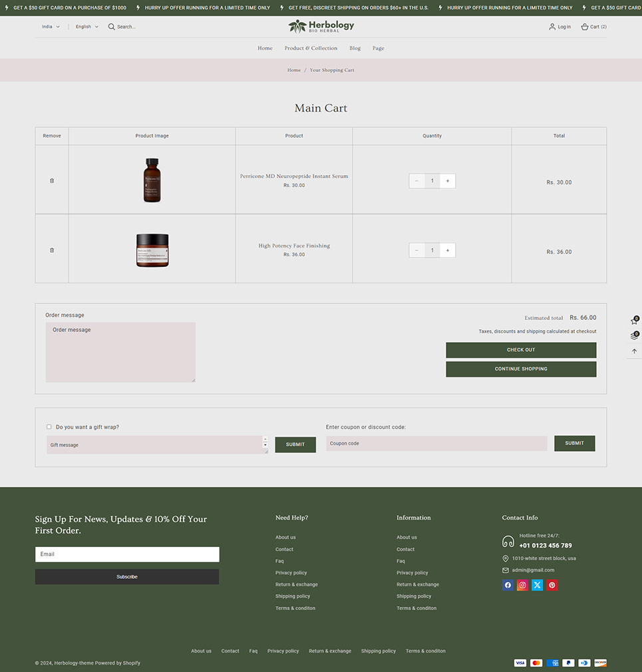Open the wishlist icon on the right sidebar
642x672 pixels.
coord(634,321)
